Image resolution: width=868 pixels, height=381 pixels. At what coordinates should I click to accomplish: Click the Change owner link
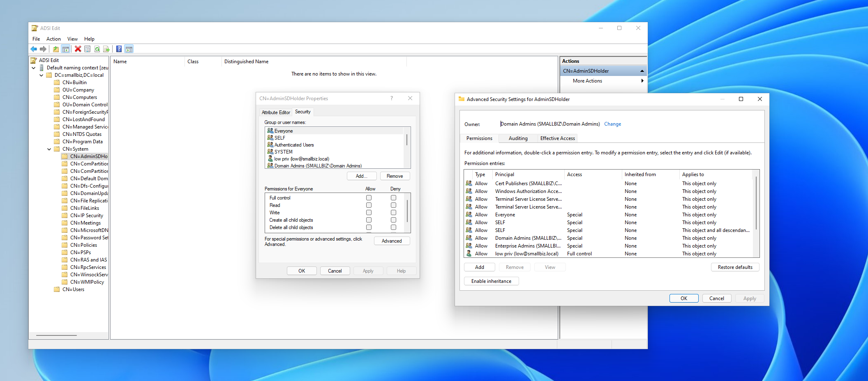tap(612, 124)
